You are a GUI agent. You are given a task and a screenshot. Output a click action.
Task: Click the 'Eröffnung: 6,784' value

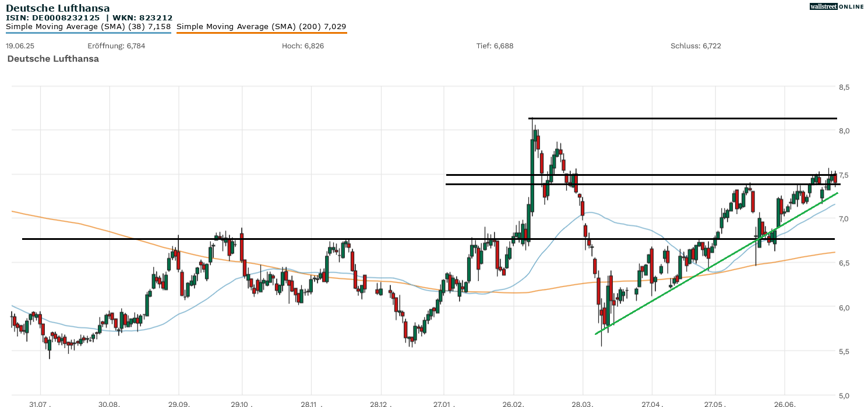click(x=117, y=45)
